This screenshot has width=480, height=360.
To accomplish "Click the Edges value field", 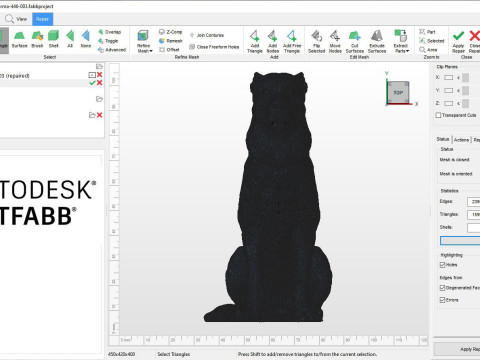I will pos(474,202).
